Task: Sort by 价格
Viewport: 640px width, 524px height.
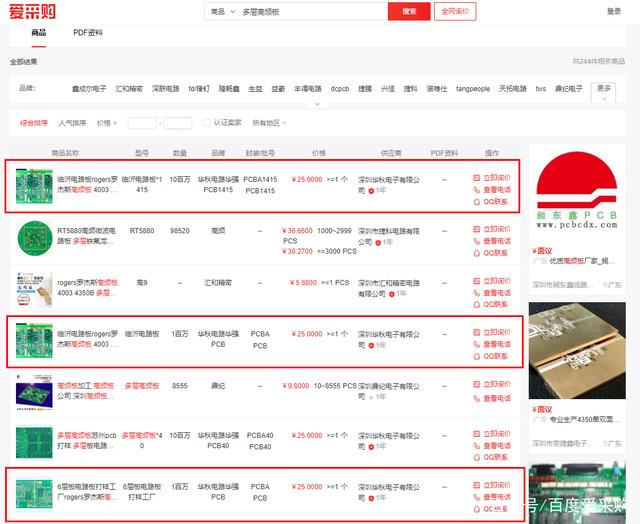Action: 107,123
